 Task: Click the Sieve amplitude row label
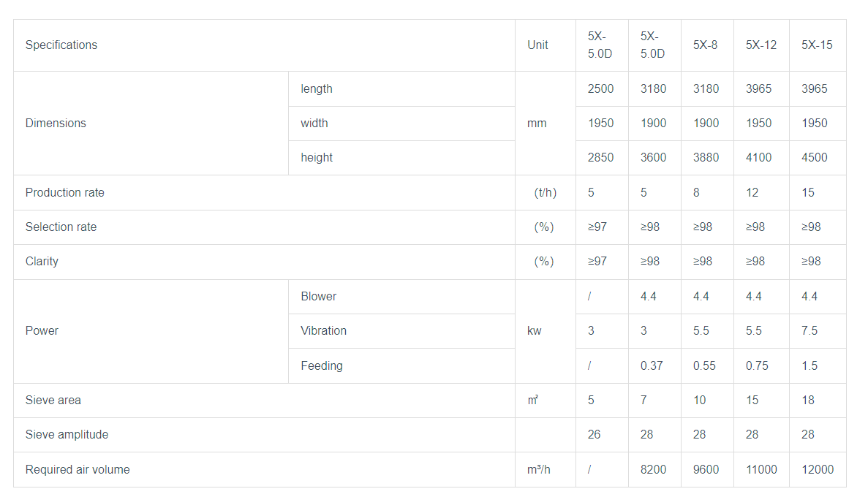coord(67,435)
